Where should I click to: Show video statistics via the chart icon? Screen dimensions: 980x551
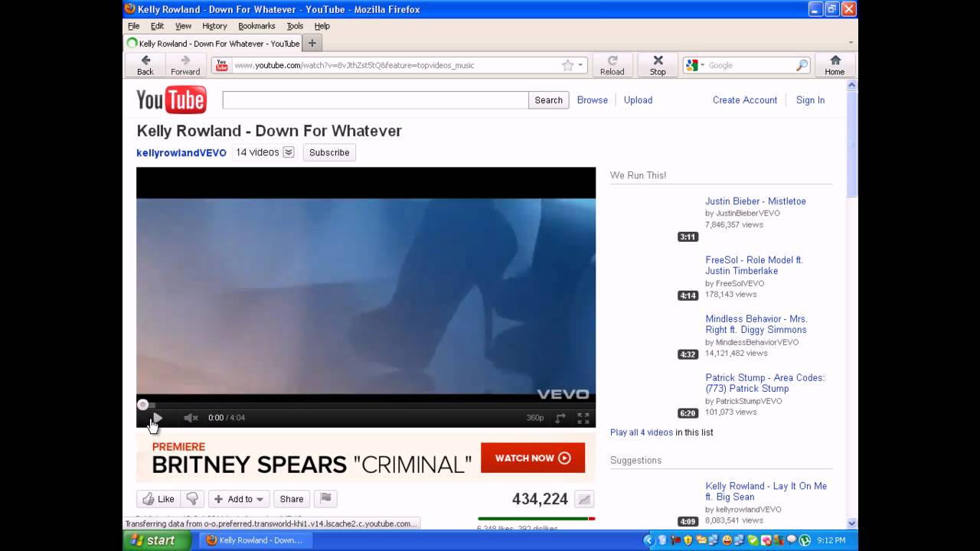[x=584, y=499]
